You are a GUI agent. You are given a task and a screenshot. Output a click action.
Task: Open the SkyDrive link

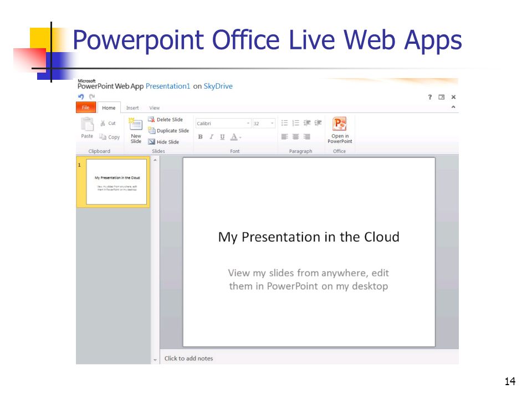pyautogui.click(x=218, y=86)
